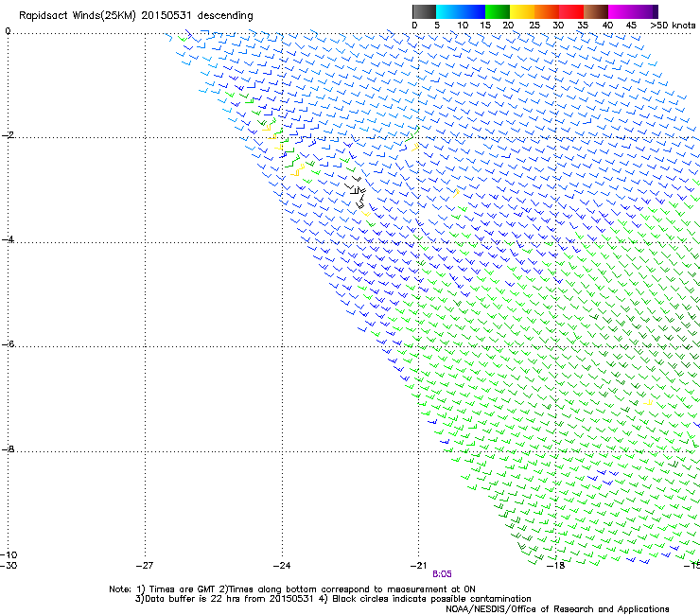Screen dimensions: 700x615
Task: Click the '-30' longitude axis label
Action: coord(9,565)
